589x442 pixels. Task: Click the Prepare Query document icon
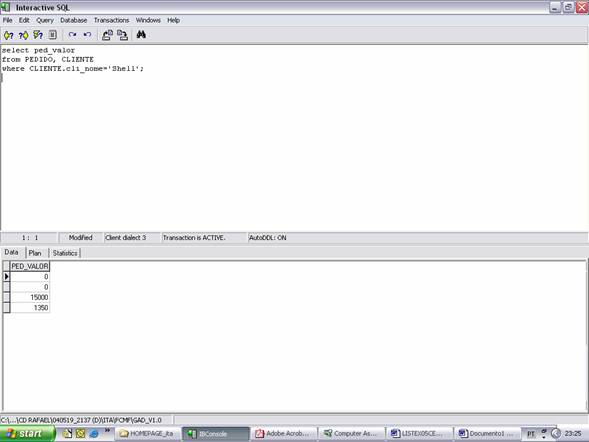point(53,35)
